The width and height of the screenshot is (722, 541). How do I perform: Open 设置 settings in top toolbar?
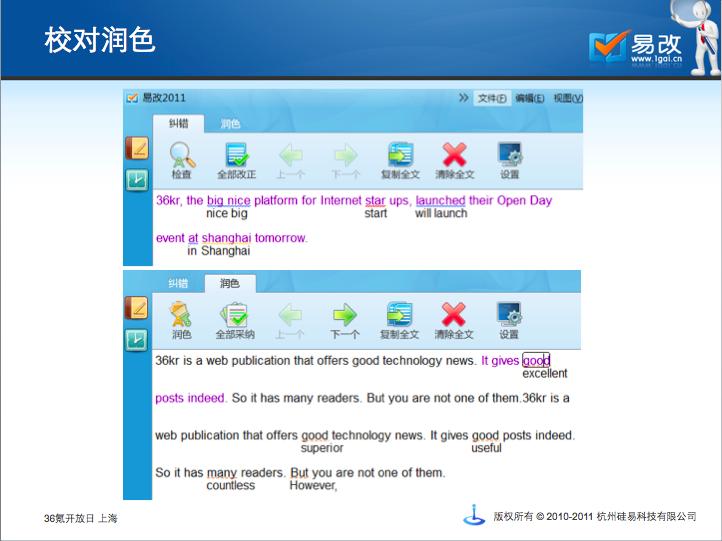click(x=509, y=155)
